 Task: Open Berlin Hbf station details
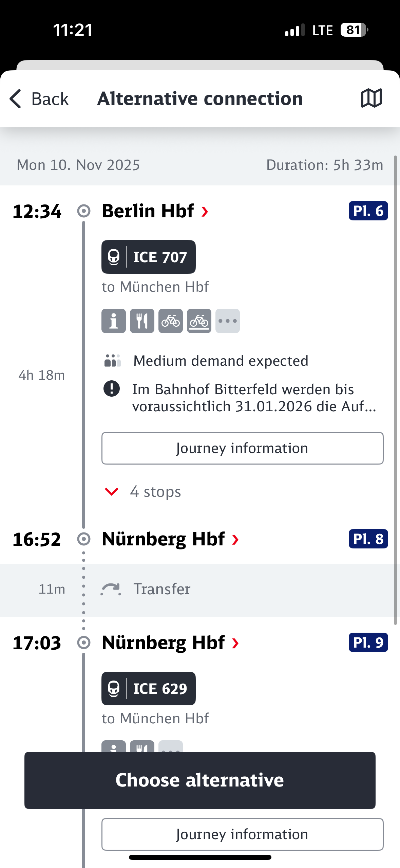[155, 211]
